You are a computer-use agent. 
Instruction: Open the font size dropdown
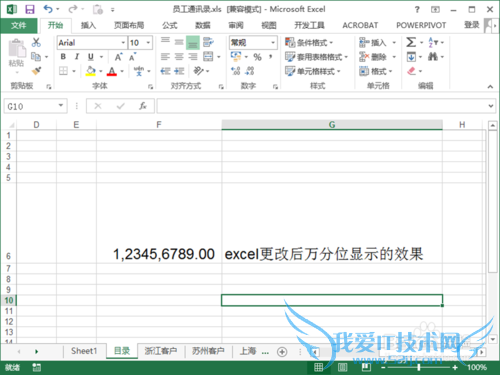(x=148, y=43)
